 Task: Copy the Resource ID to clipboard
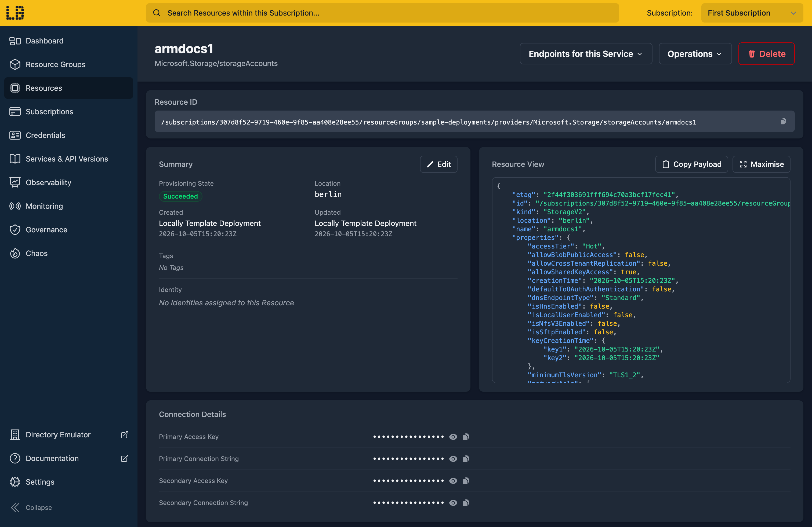(783, 121)
